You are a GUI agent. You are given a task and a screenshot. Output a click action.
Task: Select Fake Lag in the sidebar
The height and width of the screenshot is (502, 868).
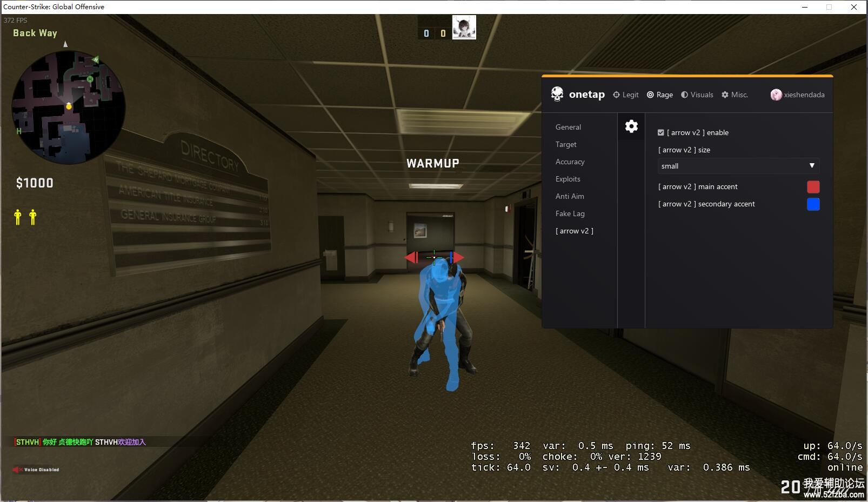click(570, 213)
